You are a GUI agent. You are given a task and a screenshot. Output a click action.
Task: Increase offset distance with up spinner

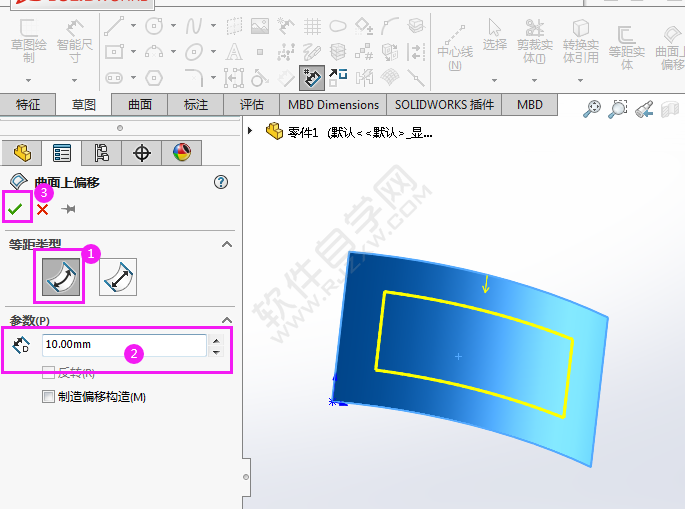coord(216,340)
